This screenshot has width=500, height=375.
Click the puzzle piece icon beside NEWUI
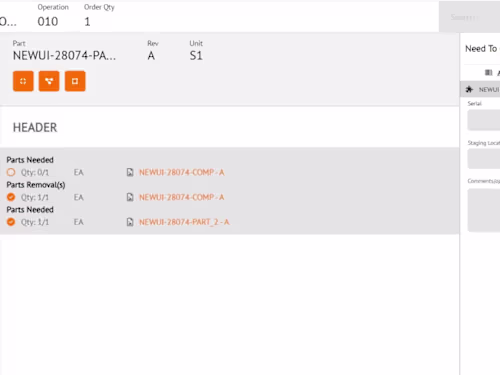469,89
